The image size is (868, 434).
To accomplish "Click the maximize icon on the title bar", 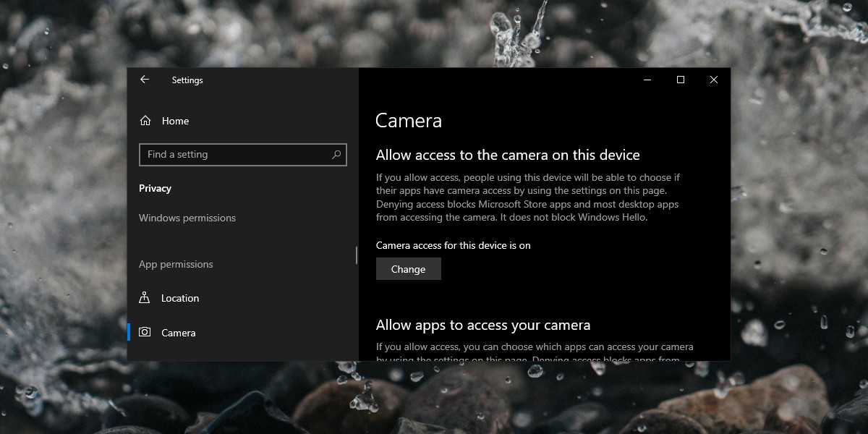I will click(680, 80).
